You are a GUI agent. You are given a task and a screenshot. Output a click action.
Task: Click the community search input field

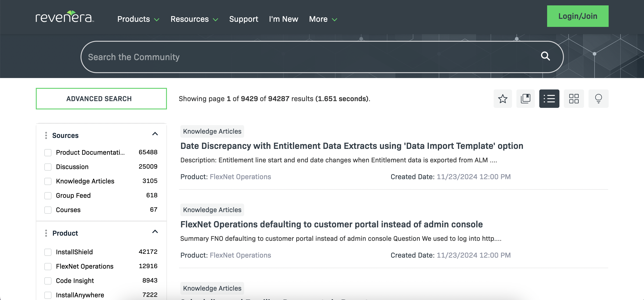322,57
